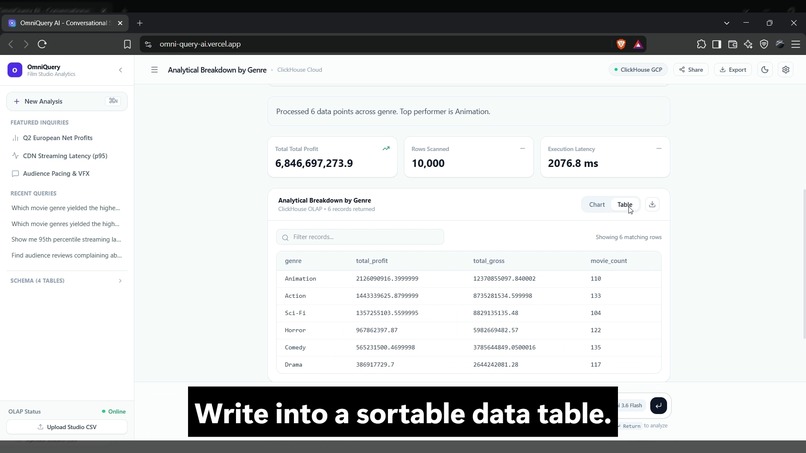View site information icon in address bar
Image resolution: width=806 pixels, height=453 pixels.
point(148,44)
